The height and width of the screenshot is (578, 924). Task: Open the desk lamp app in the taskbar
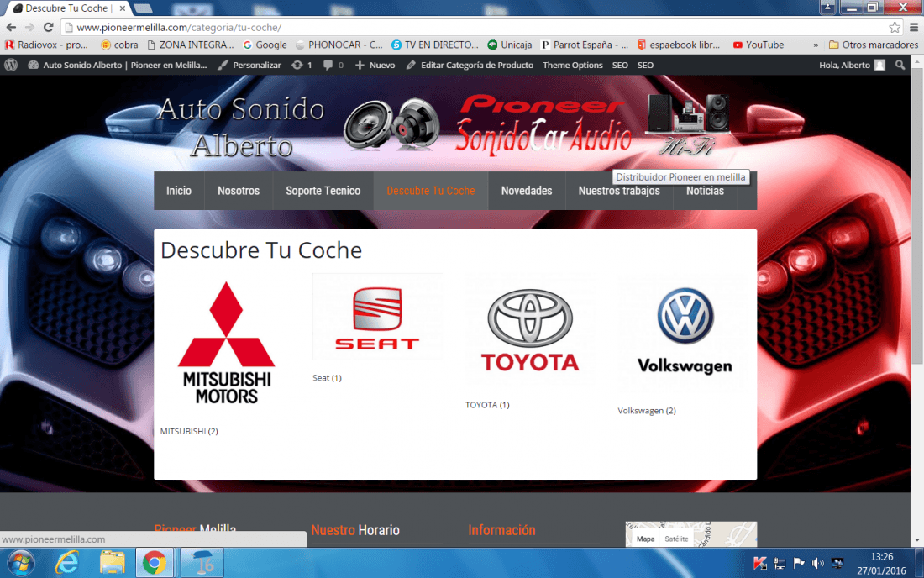[x=202, y=563]
